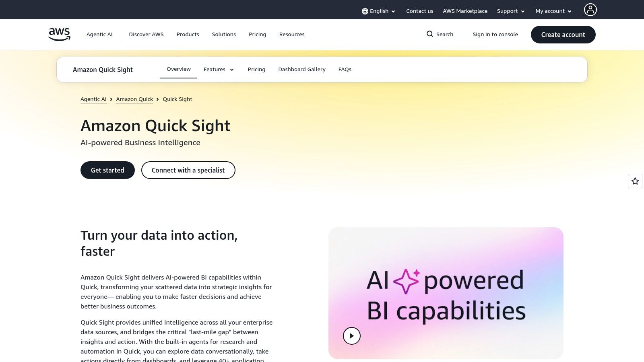644x362 pixels.
Task: Click the Amazon Quick Sight product title
Action: click(x=103, y=70)
